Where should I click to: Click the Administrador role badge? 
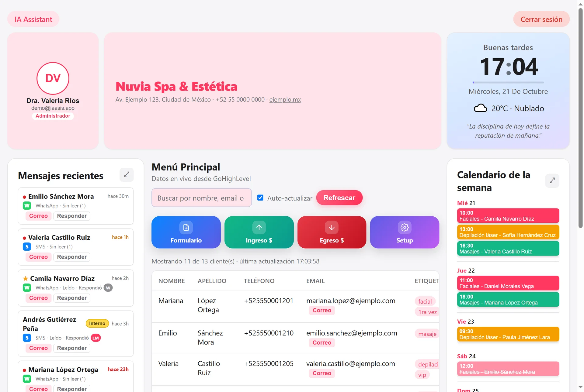[53, 116]
